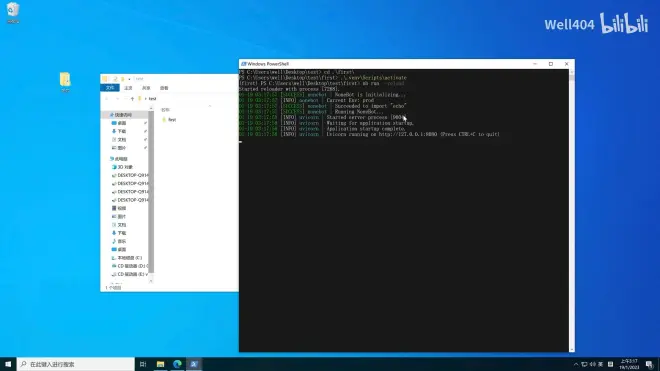This screenshot has height=371, width=660.
Task: Select the folder icon on the desktop
Action: click(65, 82)
